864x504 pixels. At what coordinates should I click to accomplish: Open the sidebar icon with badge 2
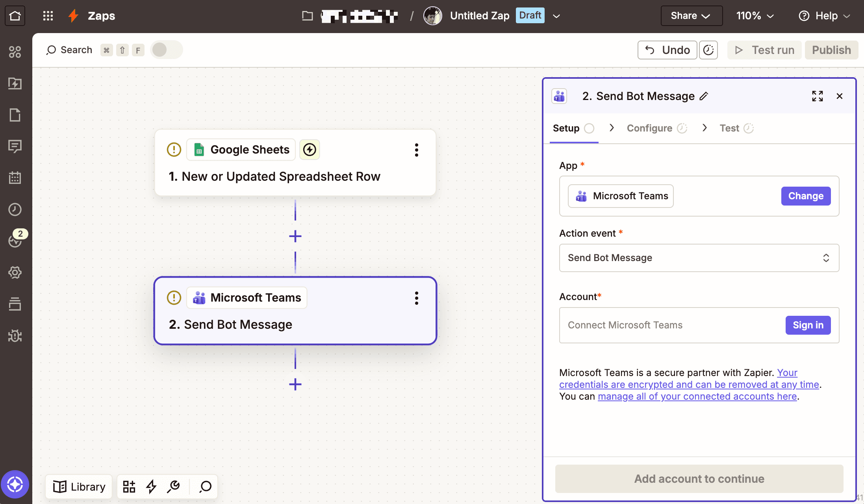pos(15,240)
